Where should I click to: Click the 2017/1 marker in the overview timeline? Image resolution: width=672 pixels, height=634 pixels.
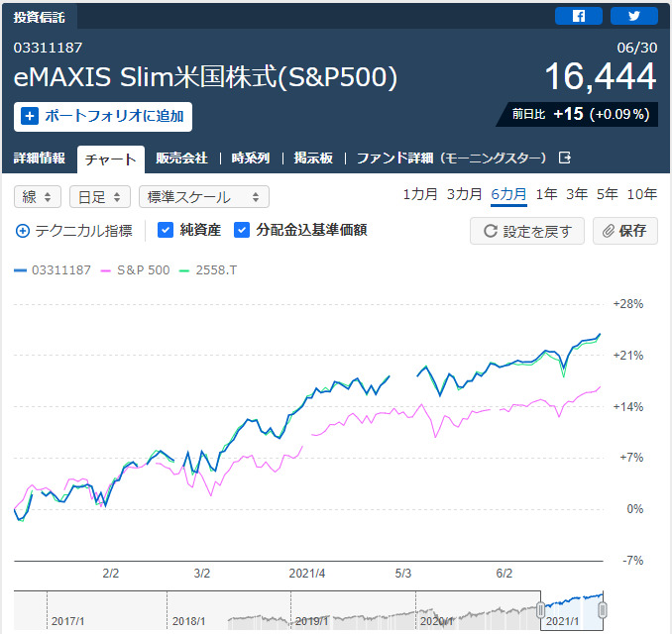(67, 621)
